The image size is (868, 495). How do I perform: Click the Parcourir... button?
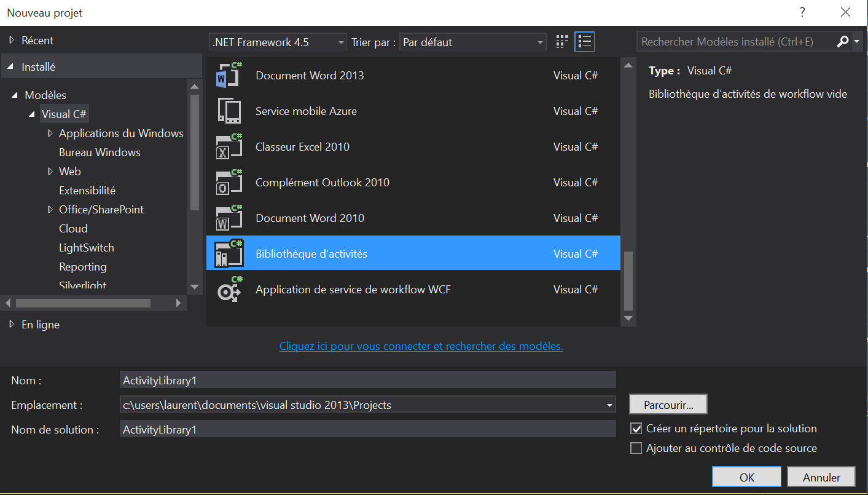pos(668,405)
